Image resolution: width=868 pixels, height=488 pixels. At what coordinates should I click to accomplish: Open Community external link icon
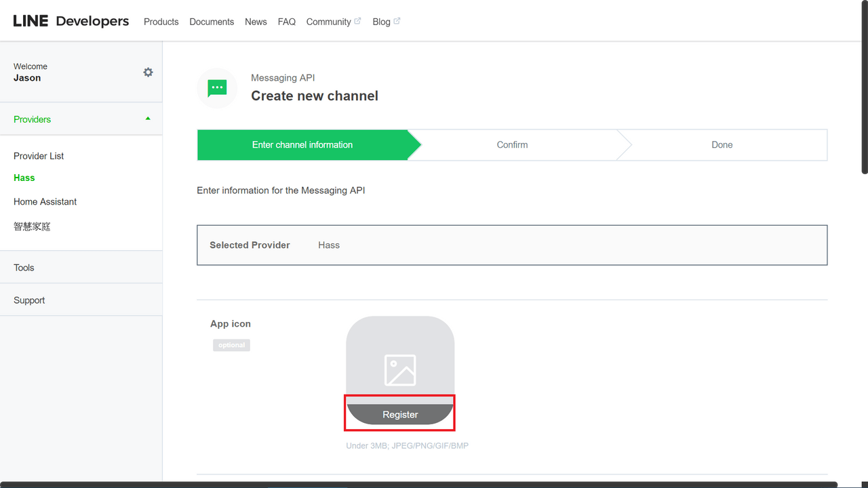[357, 21]
